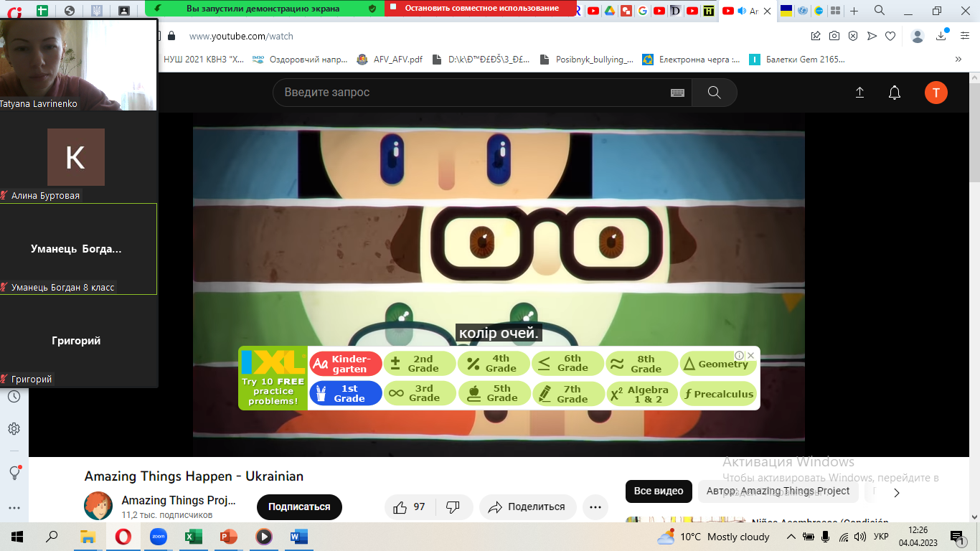This screenshot has height=551, width=980.
Task: Open the 'Amazing Things Proj...' channel name link
Action: pyautogui.click(x=179, y=500)
